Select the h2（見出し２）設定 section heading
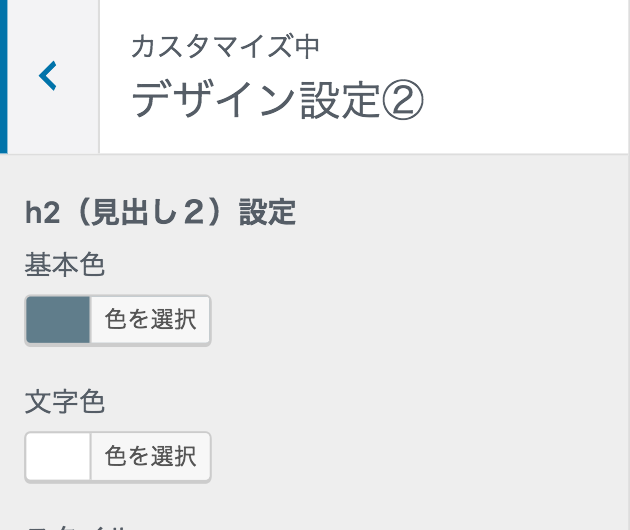This screenshot has width=630, height=530. (x=160, y=213)
